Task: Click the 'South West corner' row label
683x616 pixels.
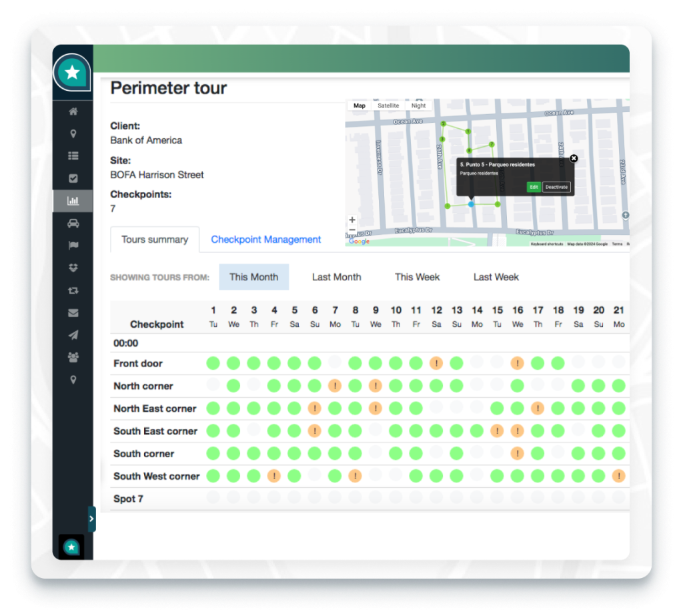Action: tap(156, 477)
